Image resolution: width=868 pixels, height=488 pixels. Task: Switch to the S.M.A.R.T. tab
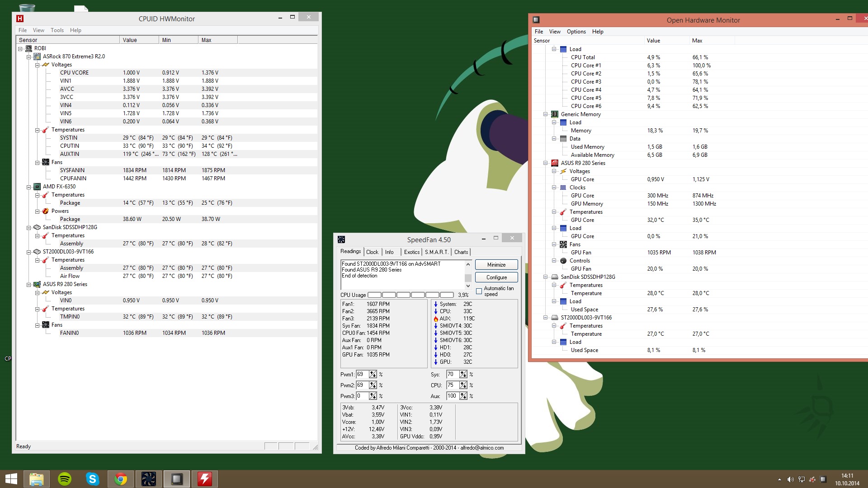(x=436, y=252)
